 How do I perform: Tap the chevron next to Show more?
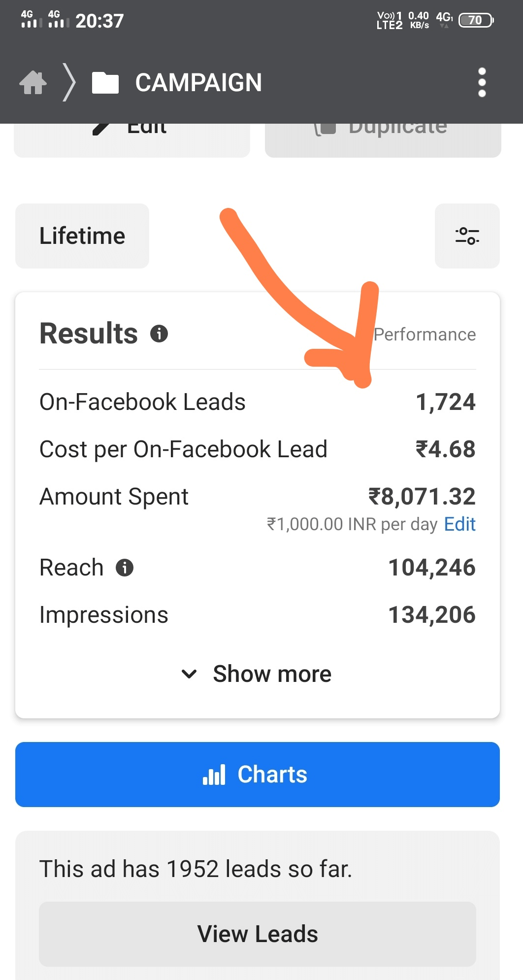tap(189, 674)
